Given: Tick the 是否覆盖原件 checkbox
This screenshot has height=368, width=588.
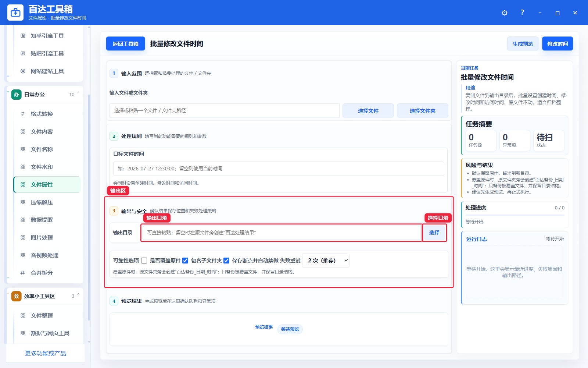Looking at the screenshot, I should [x=144, y=261].
